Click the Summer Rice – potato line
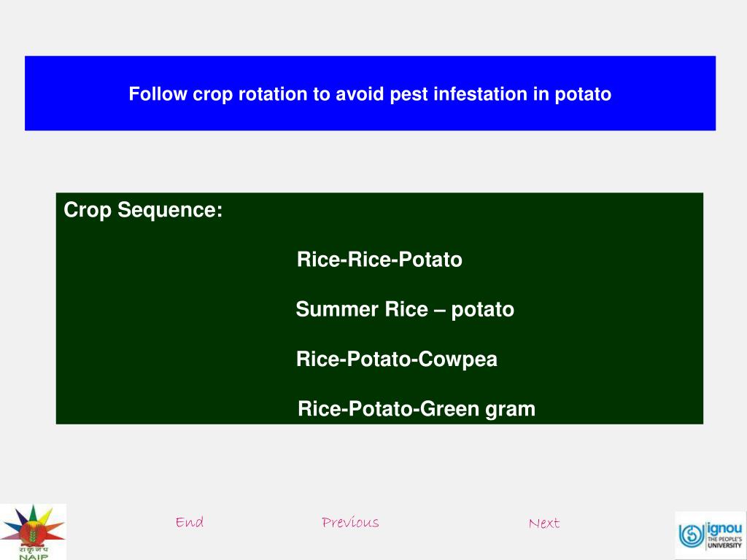The width and height of the screenshot is (747, 560). click(x=405, y=309)
